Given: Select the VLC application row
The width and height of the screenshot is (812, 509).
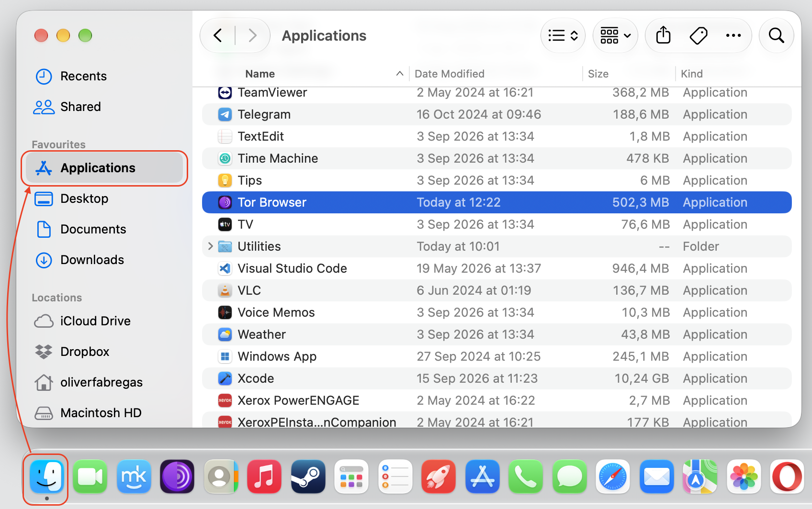Looking at the screenshot, I should click(497, 290).
